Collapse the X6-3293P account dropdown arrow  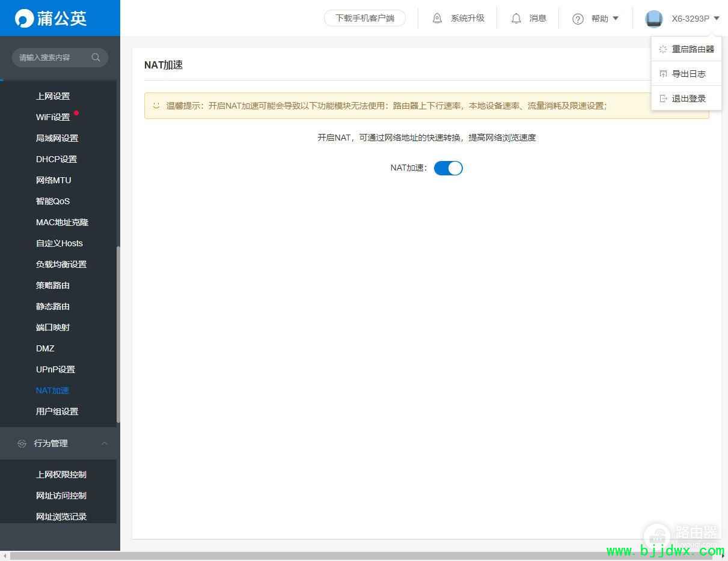tap(717, 19)
